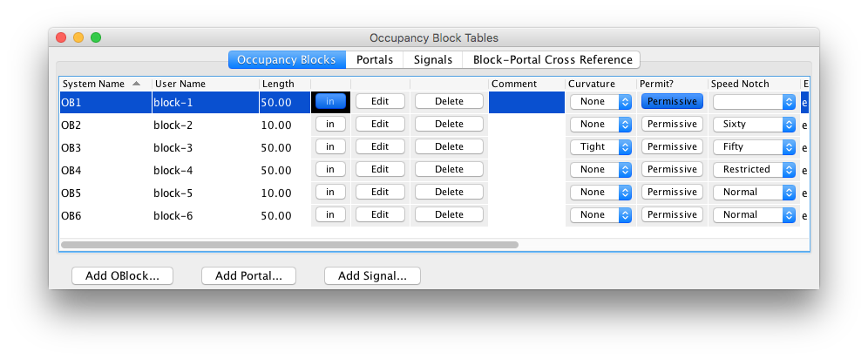This screenshot has height=359, width=868.
Task: Delete the OB5 block row
Action: pyautogui.click(x=449, y=192)
